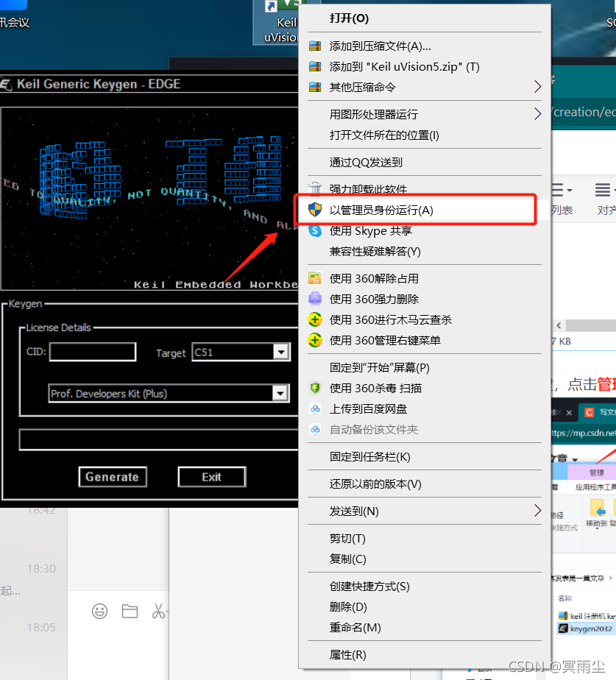Click the shredder icon beside 使用 360强力删除
The height and width of the screenshot is (680, 616).
[315, 299]
